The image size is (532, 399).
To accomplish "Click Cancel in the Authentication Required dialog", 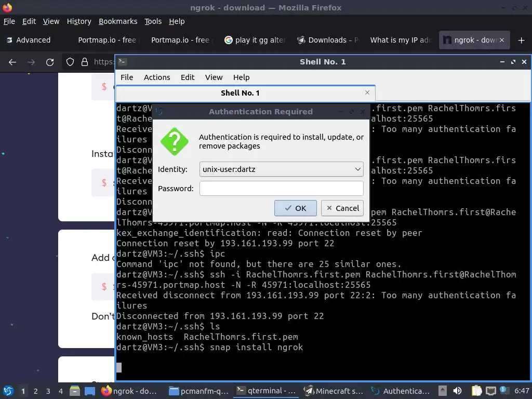I will (x=342, y=208).
